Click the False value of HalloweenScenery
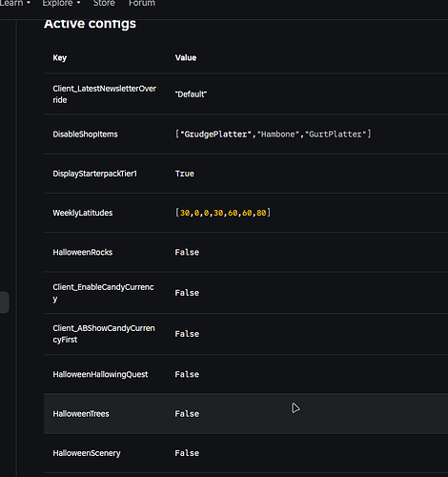The height and width of the screenshot is (477, 448). pos(187,453)
